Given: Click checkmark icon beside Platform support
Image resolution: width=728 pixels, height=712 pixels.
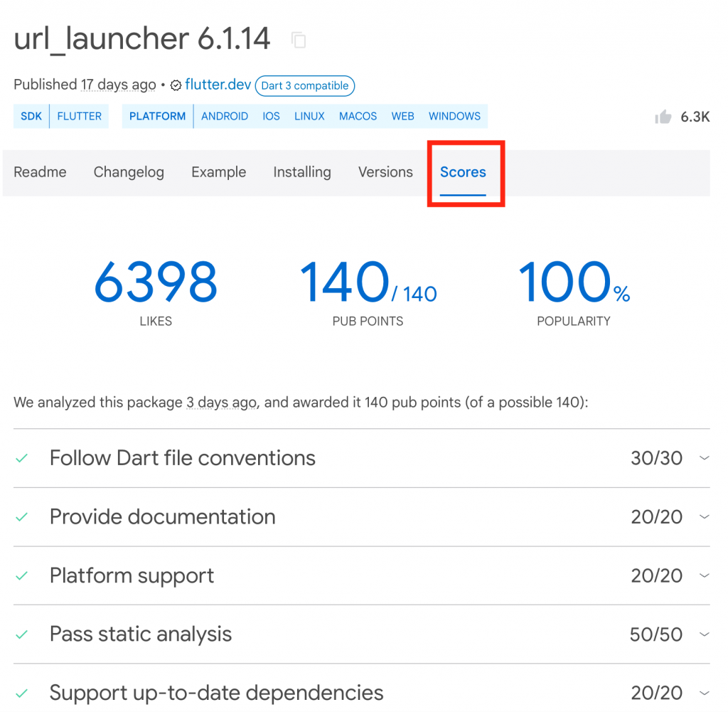Looking at the screenshot, I should coord(21,576).
